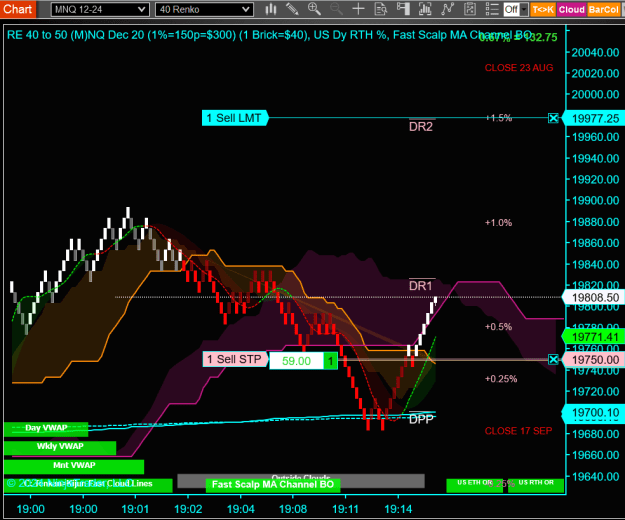Click the +0.25% level label
The width and height of the screenshot is (625, 520).
point(501,379)
